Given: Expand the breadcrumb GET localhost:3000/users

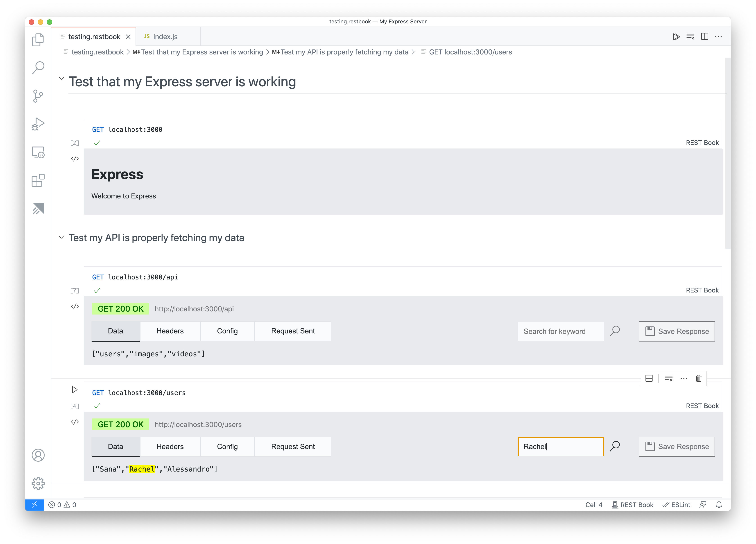Looking at the screenshot, I should pyautogui.click(x=470, y=52).
